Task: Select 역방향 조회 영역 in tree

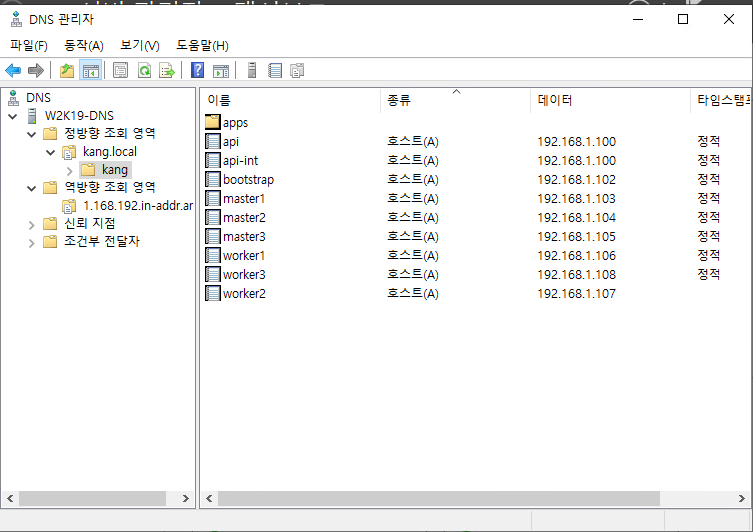Action: [110, 187]
